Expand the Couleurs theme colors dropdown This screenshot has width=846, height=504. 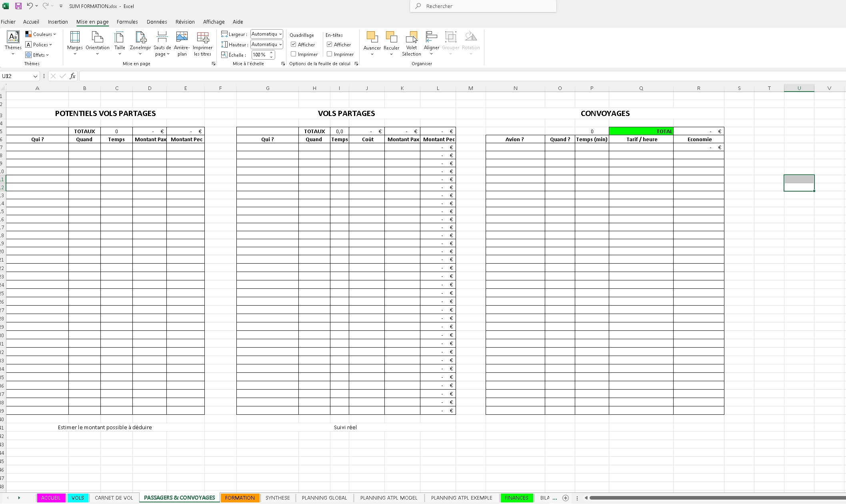click(41, 34)
